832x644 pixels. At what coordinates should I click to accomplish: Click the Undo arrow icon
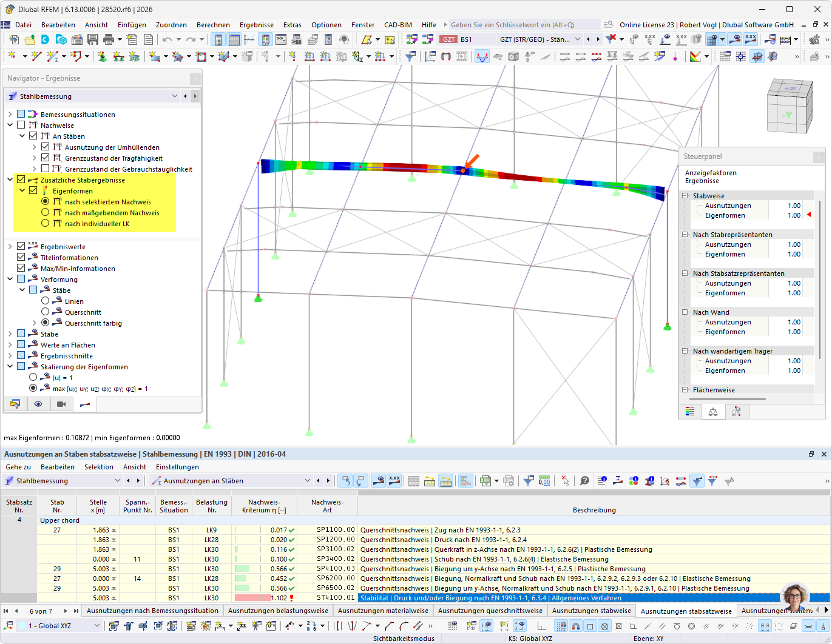coord(167,39)
